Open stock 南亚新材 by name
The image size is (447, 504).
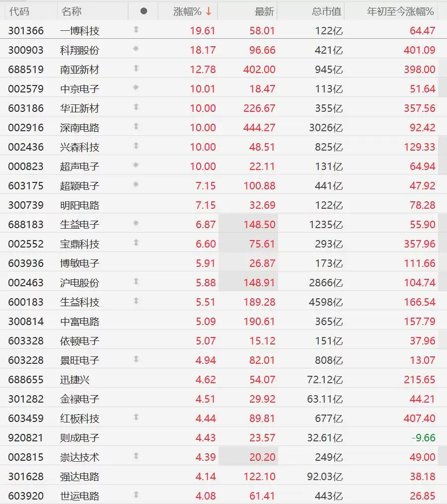point(79,70)
